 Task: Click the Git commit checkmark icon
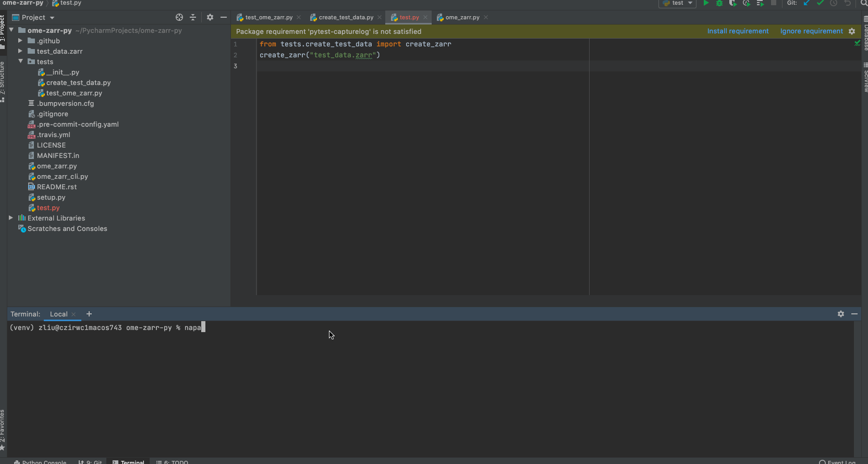(820, 3)
